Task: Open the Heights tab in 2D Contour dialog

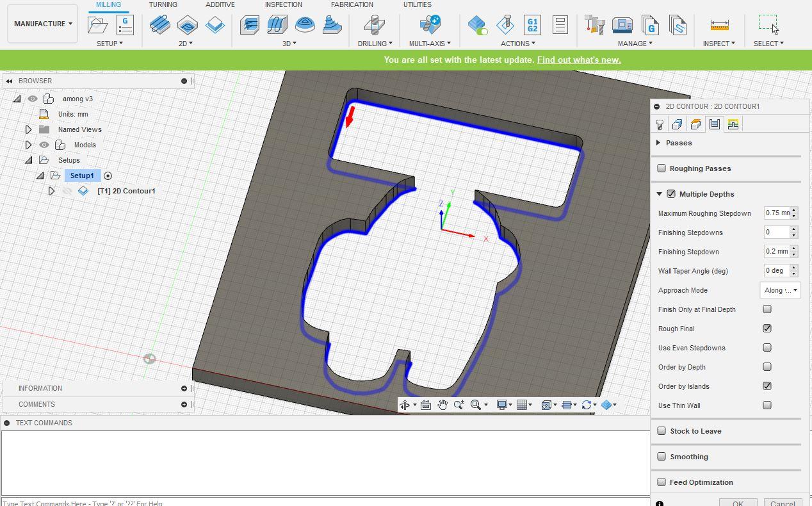Action: (x=696, y=124)
